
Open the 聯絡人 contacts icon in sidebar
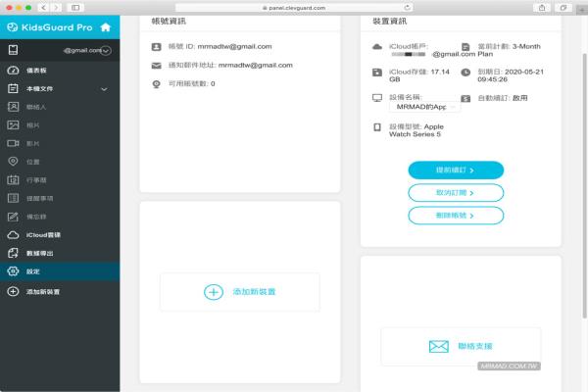[13, 107]
